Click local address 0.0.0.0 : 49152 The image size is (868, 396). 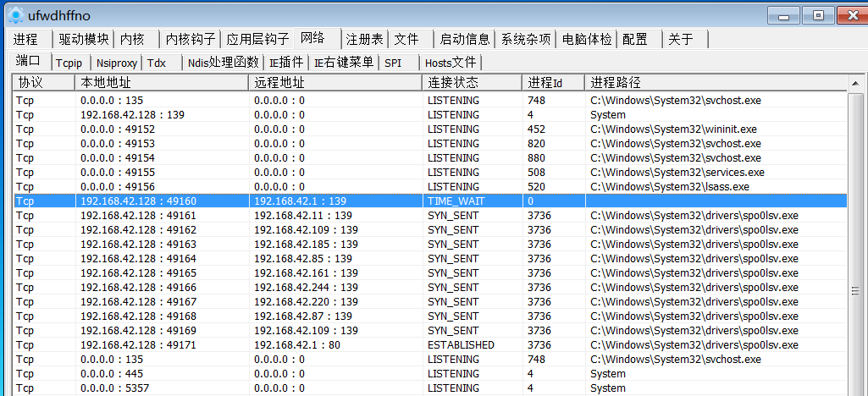tap(118, 129)
